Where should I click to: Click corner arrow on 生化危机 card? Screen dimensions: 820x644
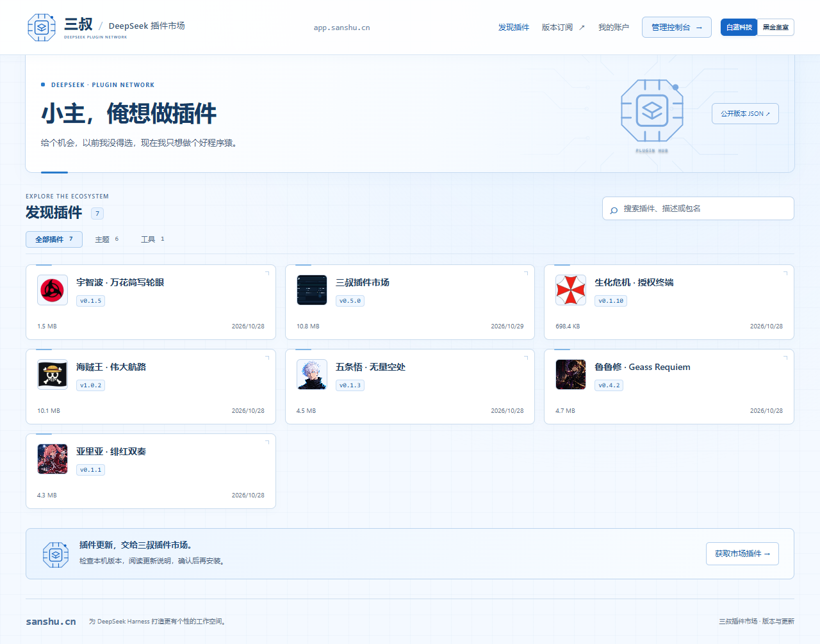pyautogui.click(x=785, y=273)
